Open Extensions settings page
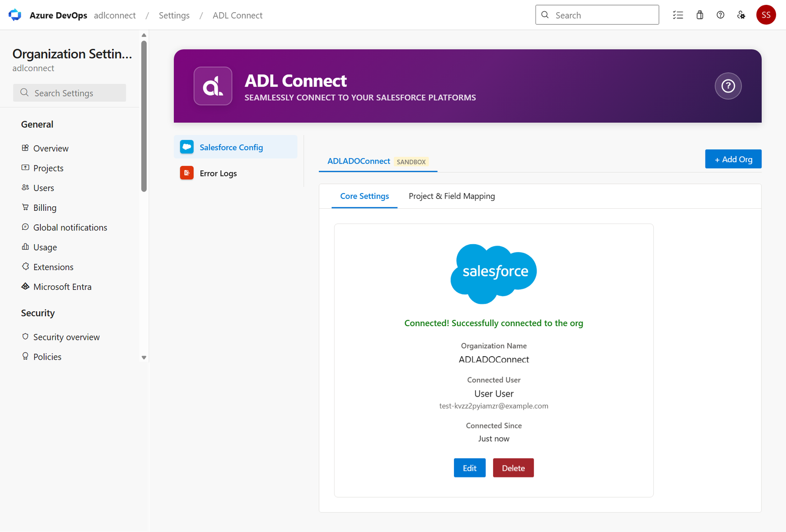The width and height of the screenshot is (786, 532). point(53,266)
